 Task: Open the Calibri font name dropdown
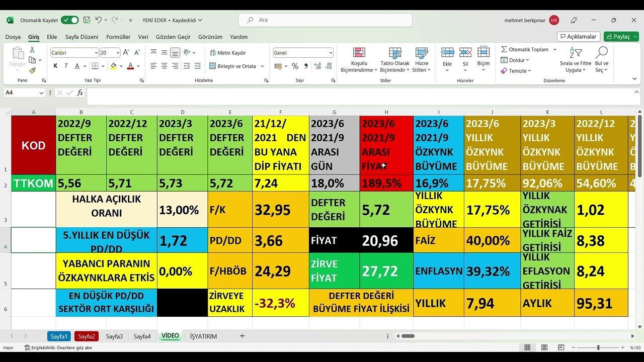tap(96, 53)
